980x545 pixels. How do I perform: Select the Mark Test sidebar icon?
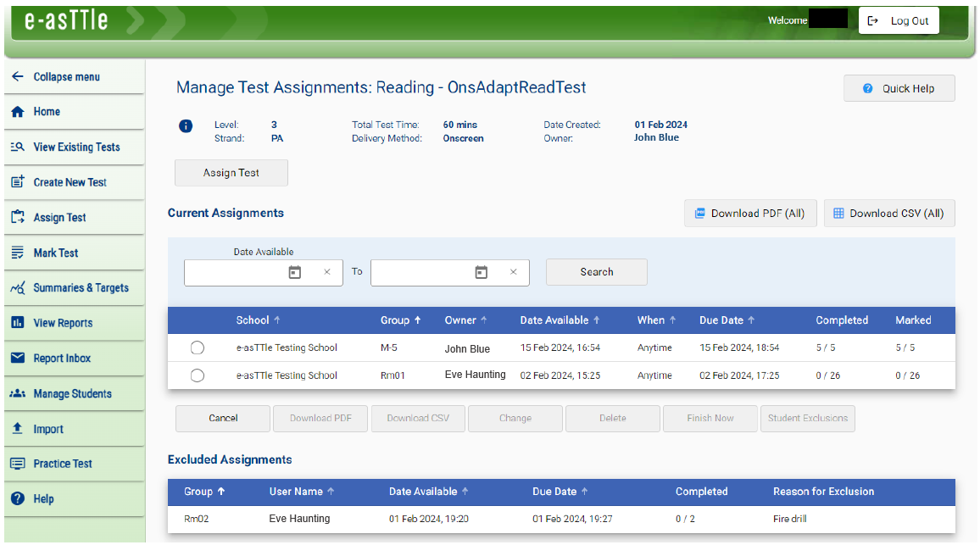point(16,253)
